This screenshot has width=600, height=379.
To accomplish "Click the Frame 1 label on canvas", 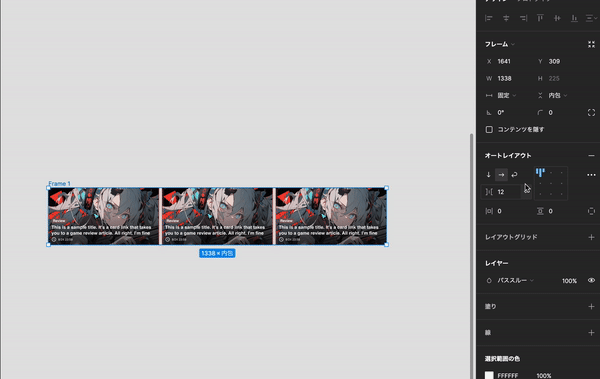I will click(59, 184).
